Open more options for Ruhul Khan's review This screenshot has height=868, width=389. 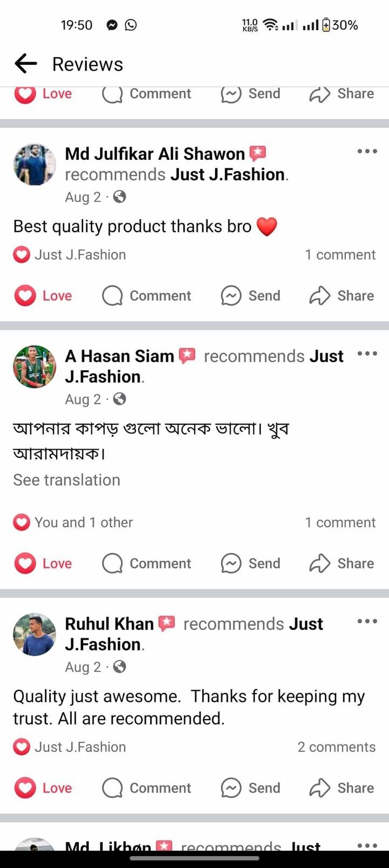point(367,621)
